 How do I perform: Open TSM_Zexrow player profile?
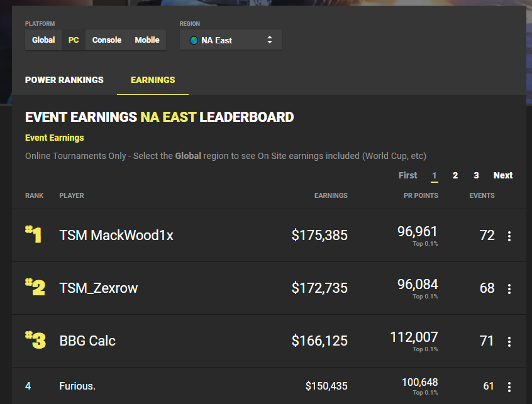click(x=99, y=288)
